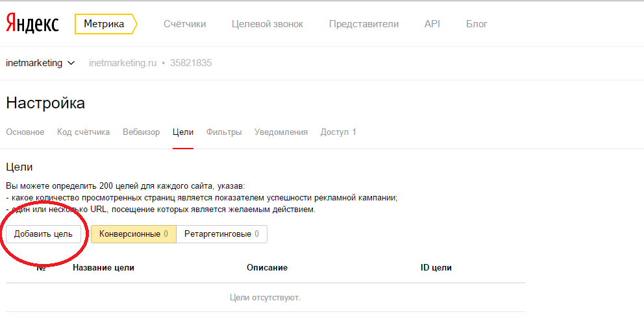Go to Счётчики in top navigation
This screenshot has height=336, width=644.
185,24
